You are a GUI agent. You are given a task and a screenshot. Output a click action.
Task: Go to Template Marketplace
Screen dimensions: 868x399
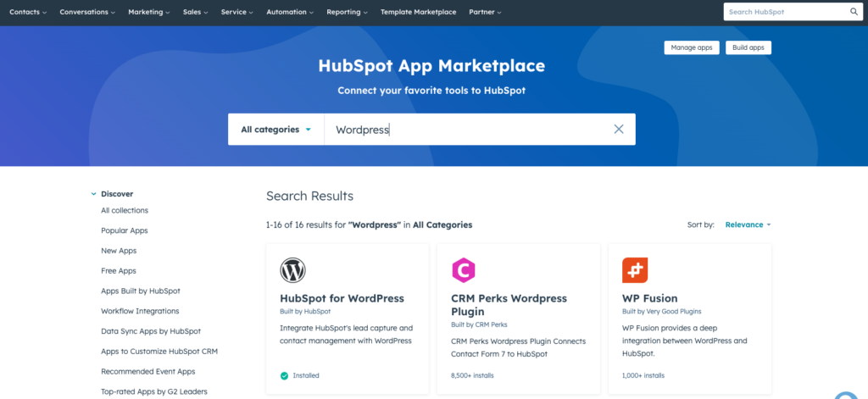[419, 12]
